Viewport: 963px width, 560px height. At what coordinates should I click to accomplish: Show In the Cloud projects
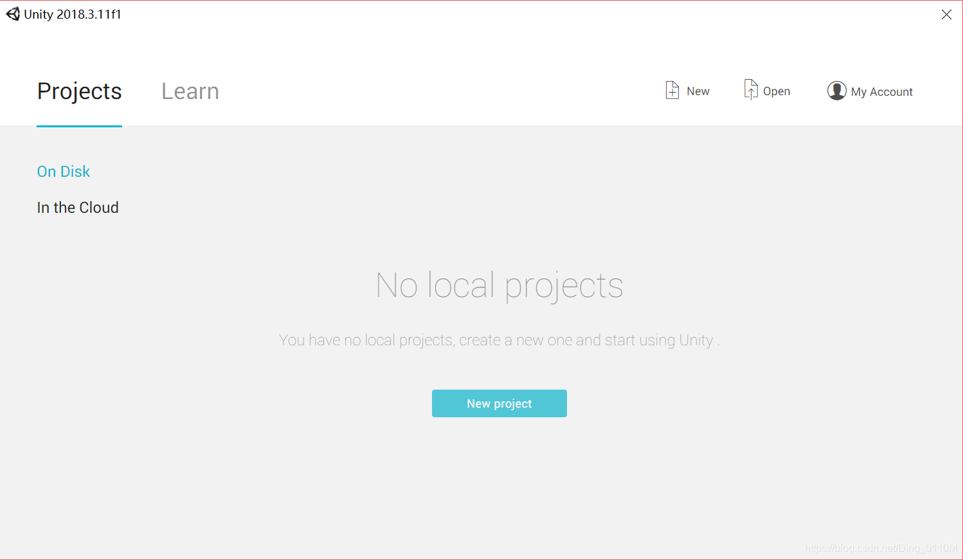click(x=78, y=208)
